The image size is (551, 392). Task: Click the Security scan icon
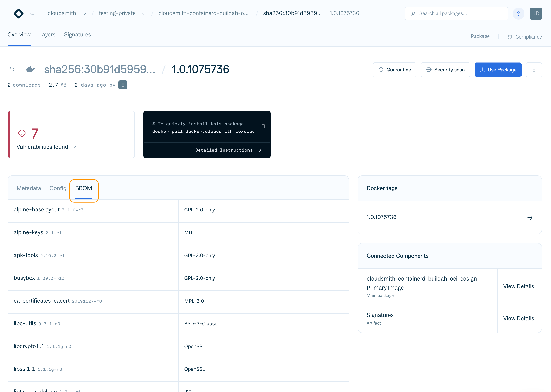click(429, 70)
